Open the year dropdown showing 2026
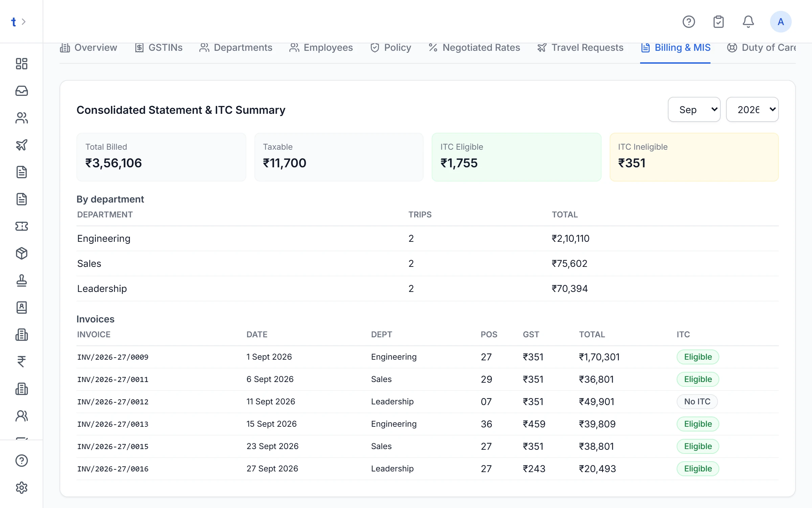The height and width of the screenshot is (508, 812). coord(752,109)
